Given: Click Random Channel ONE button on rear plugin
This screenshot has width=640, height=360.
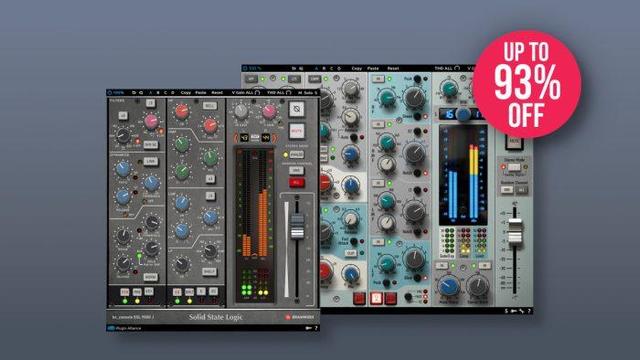Looking at the screenshot, I should pos(507,190).
